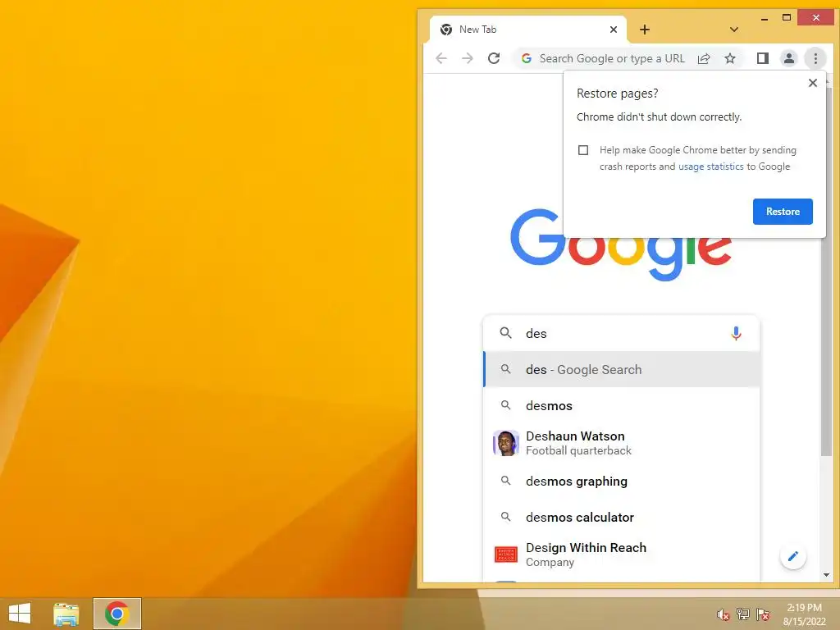840x630 pixels.
Task: Click the network tray icon
Action: 743,614
